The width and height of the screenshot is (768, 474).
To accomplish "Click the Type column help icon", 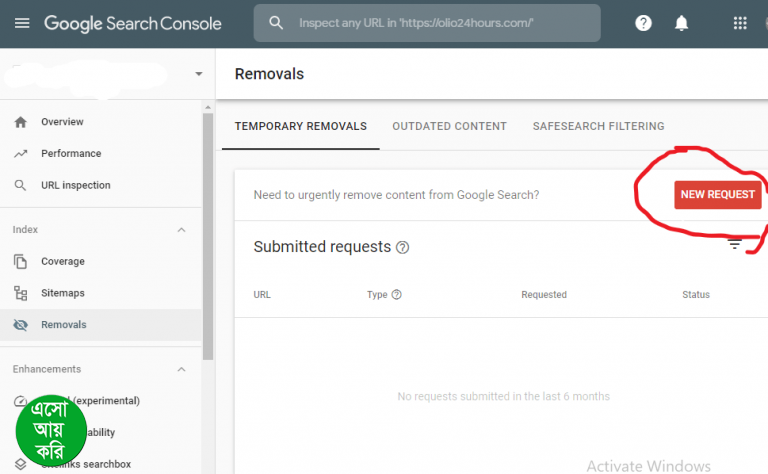I will [397, 295].
